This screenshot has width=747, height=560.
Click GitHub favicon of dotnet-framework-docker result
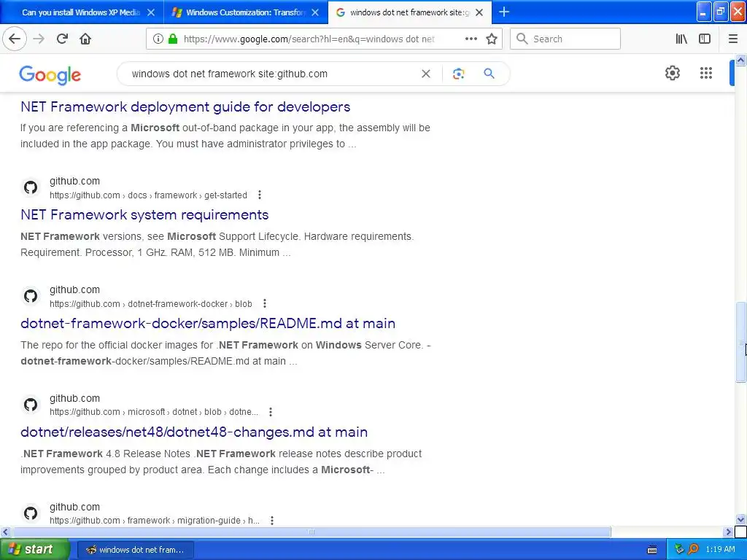(31, 296)
